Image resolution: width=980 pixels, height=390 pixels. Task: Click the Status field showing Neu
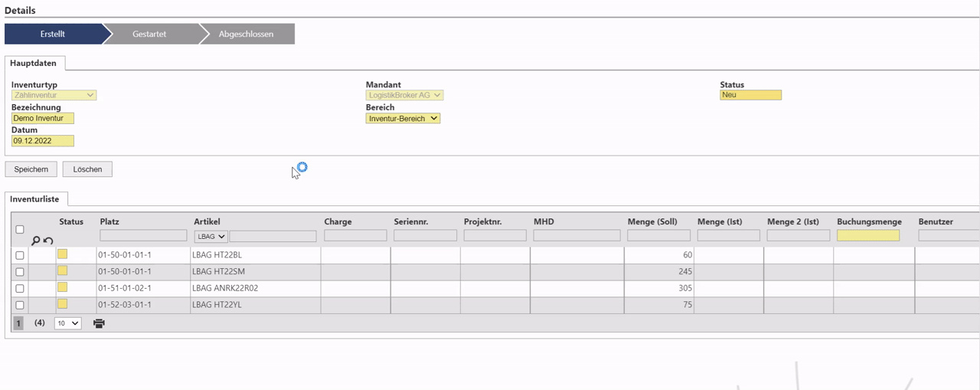coord(750,95)
